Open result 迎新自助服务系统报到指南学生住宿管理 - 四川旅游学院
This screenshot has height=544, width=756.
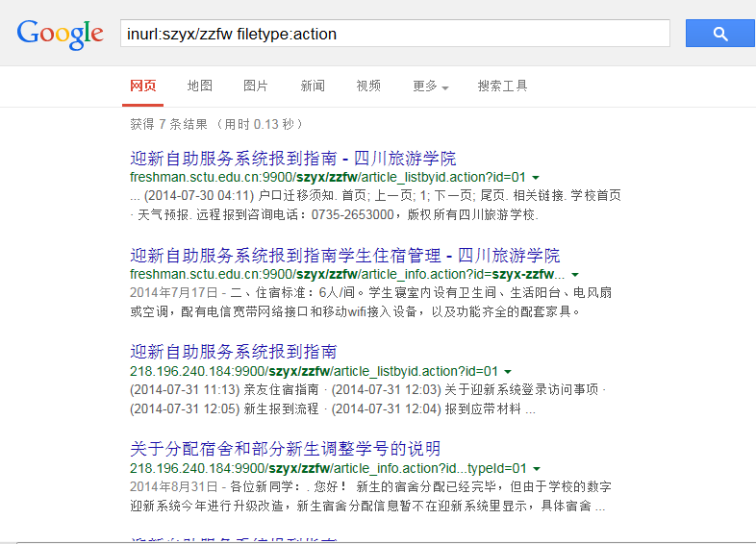click(344, 255)
